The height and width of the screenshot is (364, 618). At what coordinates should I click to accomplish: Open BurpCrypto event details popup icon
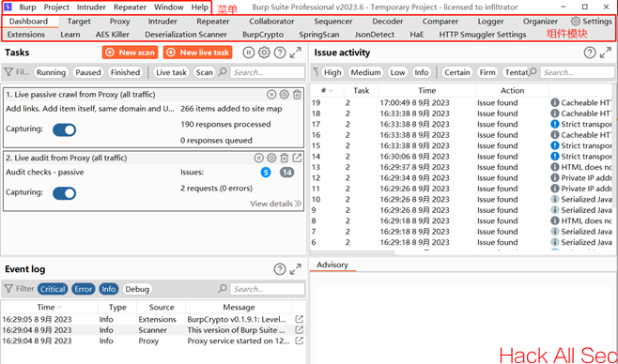[300, 319]
